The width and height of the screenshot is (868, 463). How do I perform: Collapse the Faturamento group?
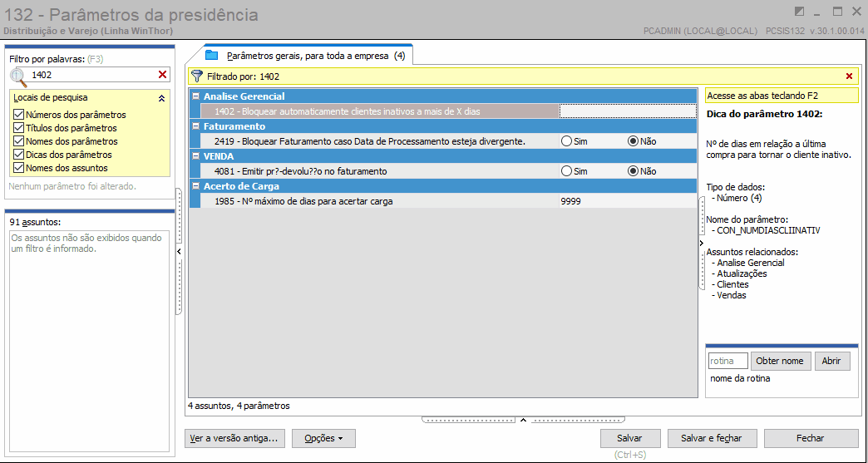pos(195,126)
